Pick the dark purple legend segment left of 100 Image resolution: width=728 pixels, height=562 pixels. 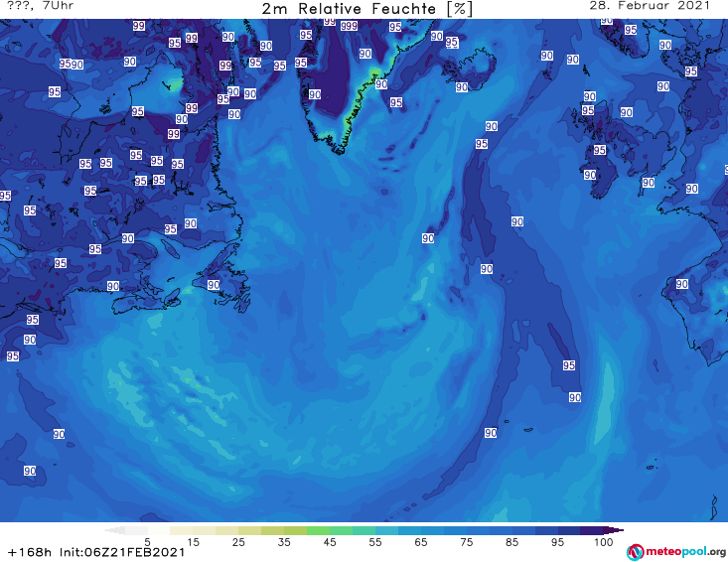(x=592, y=530)
